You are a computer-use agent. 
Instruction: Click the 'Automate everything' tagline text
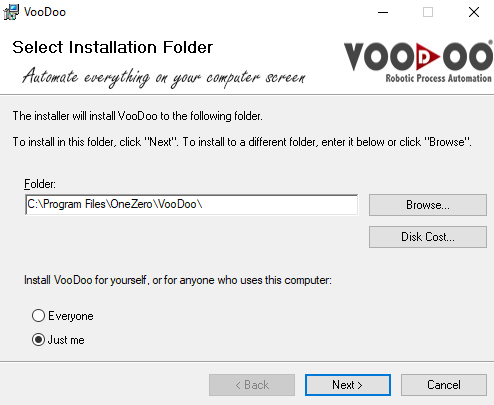(163, 77)
